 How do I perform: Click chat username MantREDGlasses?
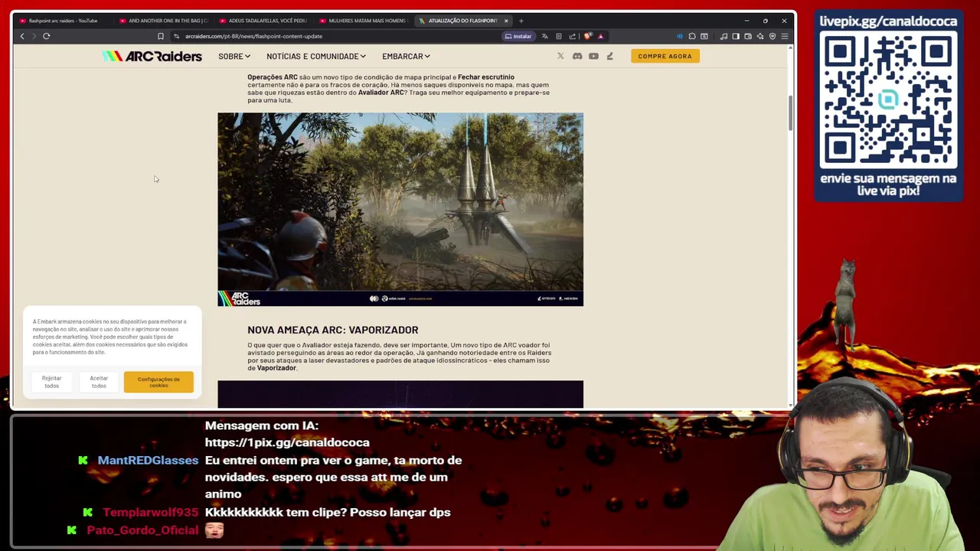(x=148, y=460)
